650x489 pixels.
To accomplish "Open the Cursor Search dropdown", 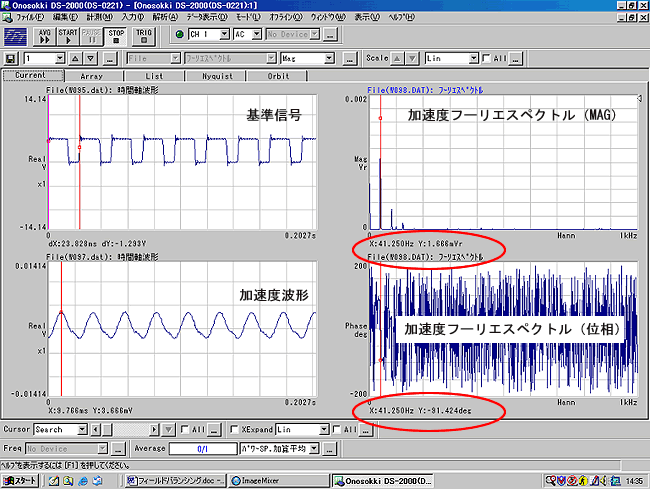I will point(82,430).
